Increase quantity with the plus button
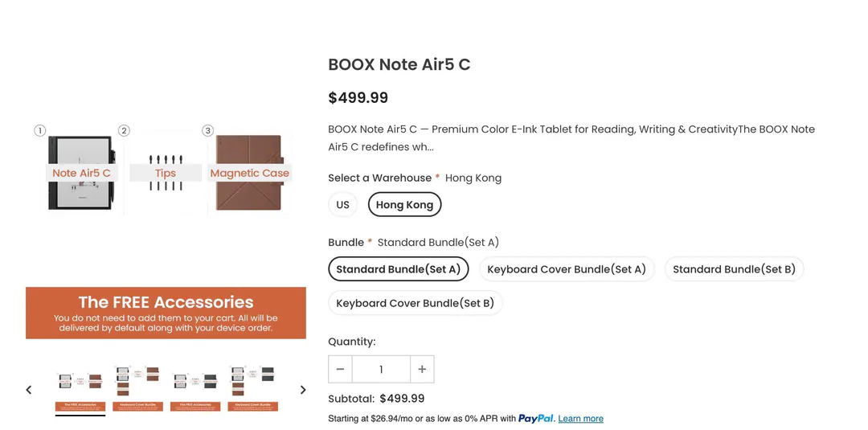This screenshot has width=868, height=430. pos(422,369)
